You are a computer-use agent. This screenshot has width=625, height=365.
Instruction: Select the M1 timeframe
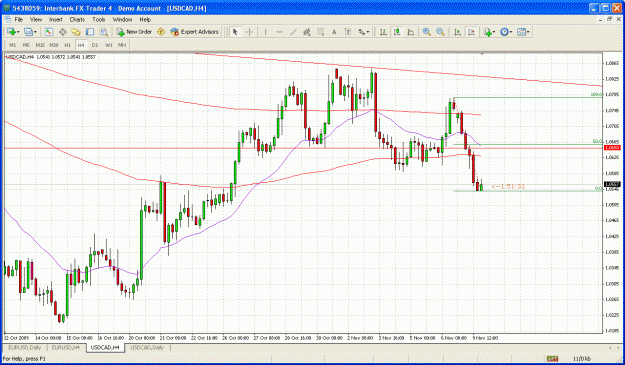pyautogui.click(x=13, y=45)
